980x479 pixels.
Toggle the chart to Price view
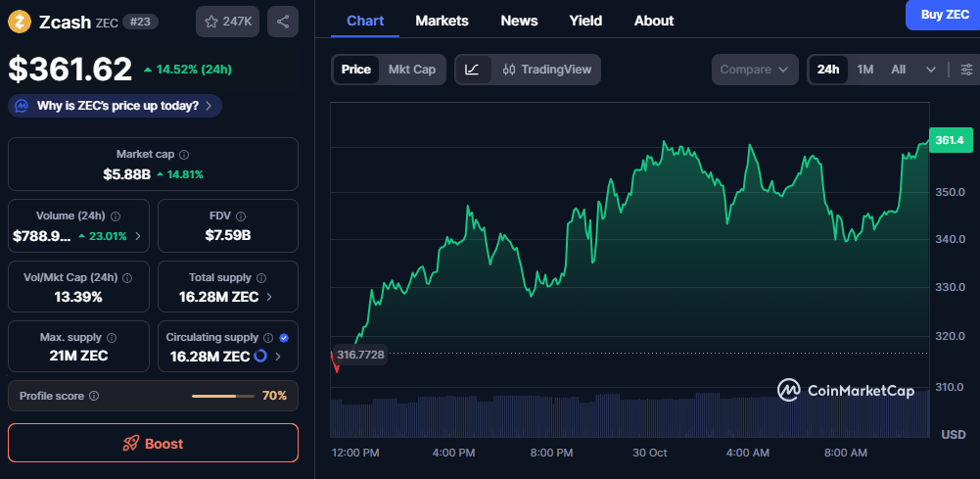coord(356,70)
